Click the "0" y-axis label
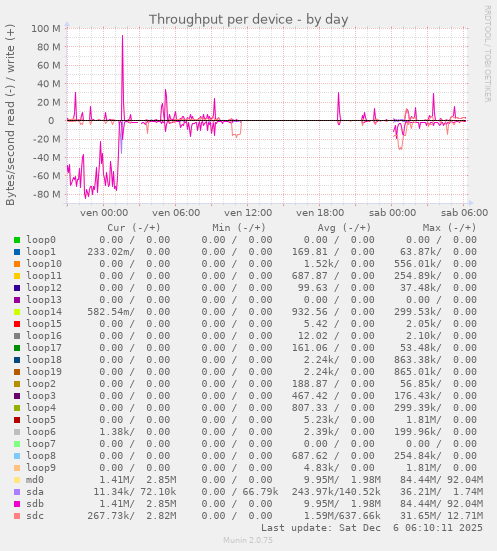Viewport: 497px width, 551px height. [51, 121]
